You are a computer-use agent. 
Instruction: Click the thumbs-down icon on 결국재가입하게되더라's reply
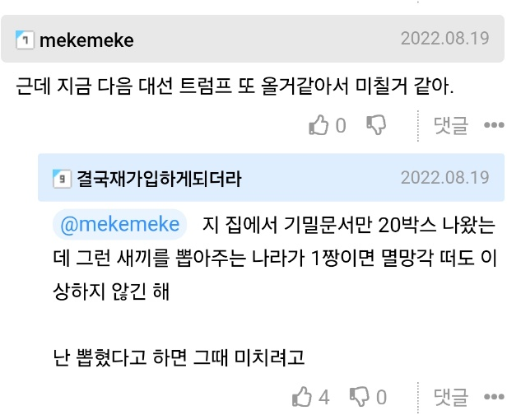coord(360,397)
